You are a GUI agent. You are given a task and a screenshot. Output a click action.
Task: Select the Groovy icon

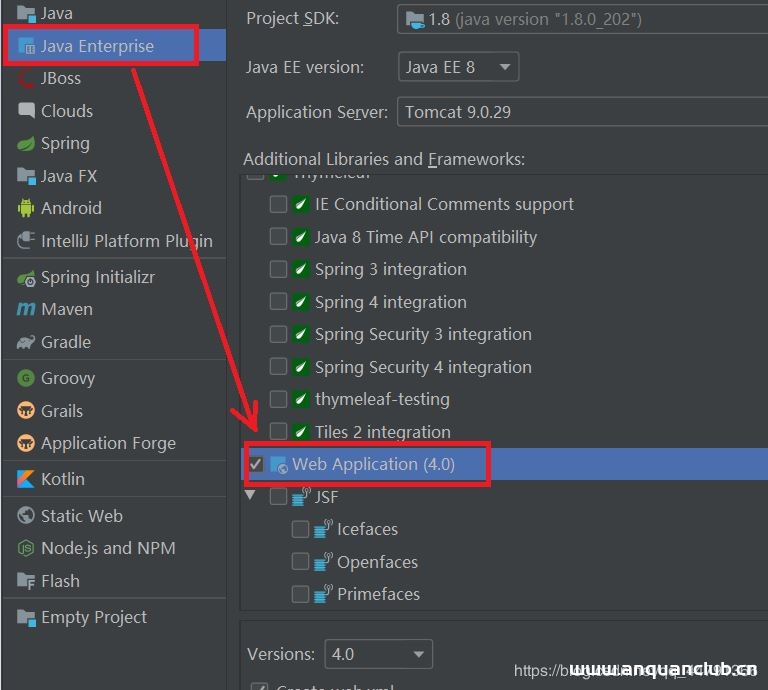tap(26, 379)
